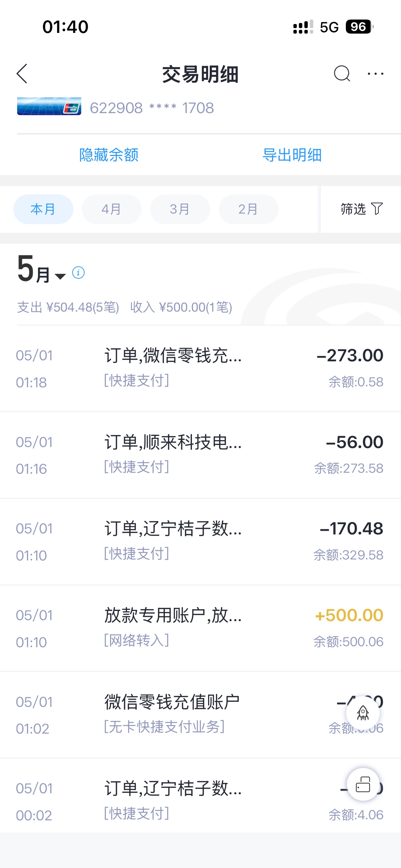Open the -273.00 微信零钱充 transaction
Image resolution: width=401 pixels, height=868 pixels.
click(x=200, y=369)
